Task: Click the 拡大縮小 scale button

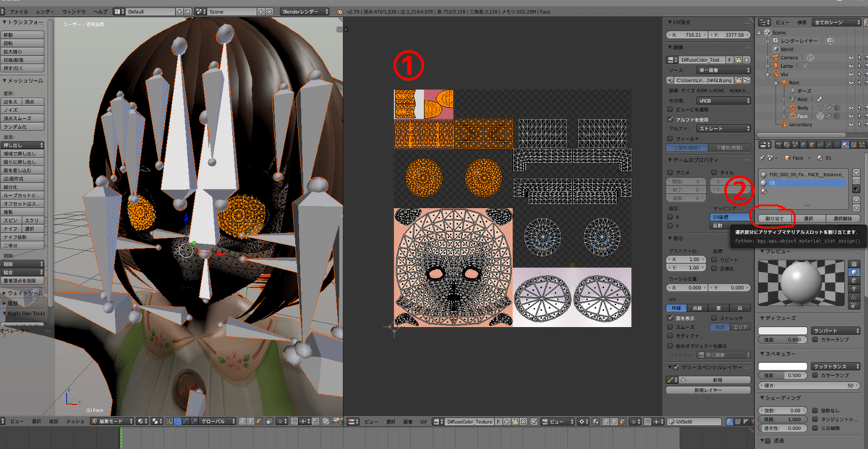Action: [23, 51]
